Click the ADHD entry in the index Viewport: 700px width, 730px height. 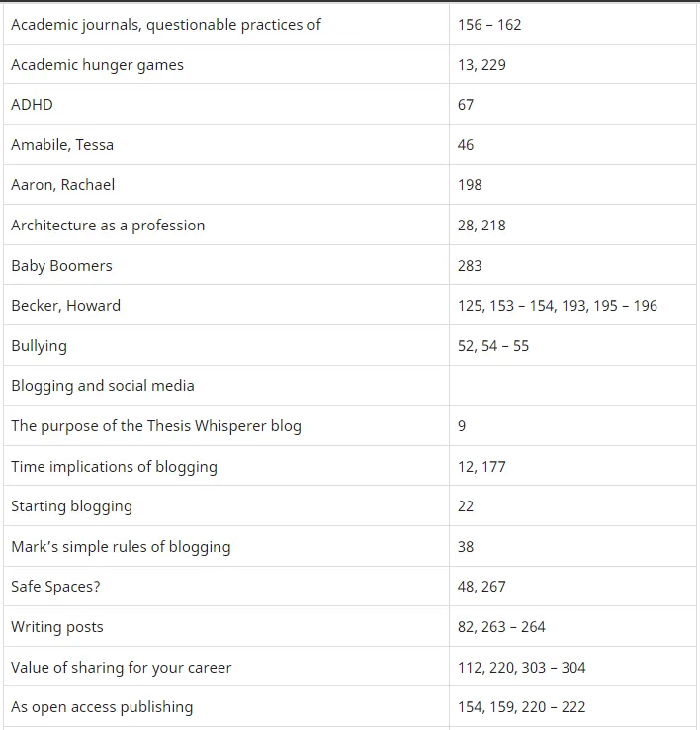(32, 105)
